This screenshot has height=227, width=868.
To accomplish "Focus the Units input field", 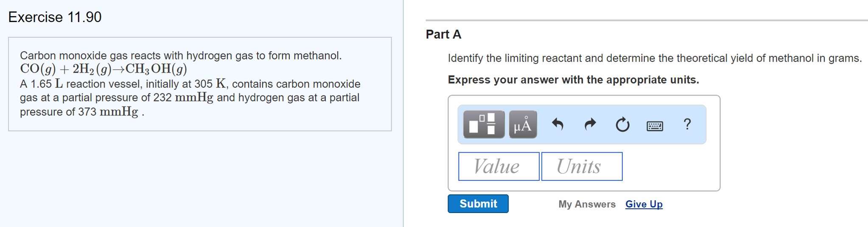I will click(x=582, y=166).
